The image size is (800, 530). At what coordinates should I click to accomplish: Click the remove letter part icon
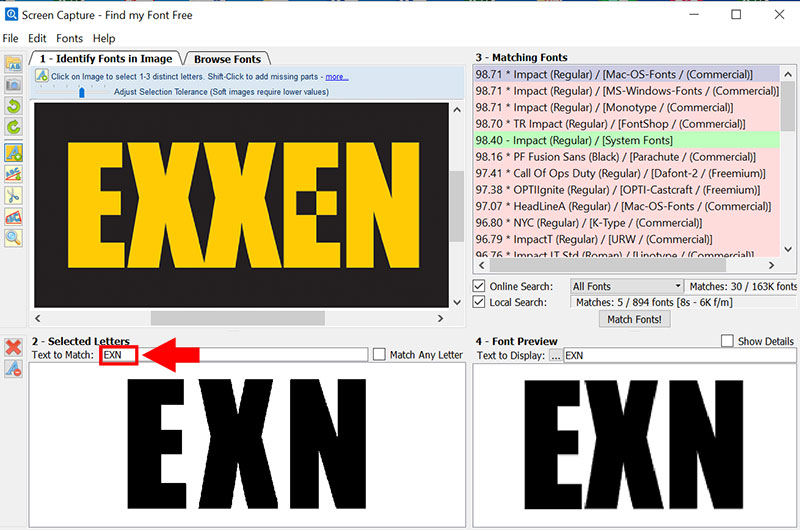(x=13, y=368)
